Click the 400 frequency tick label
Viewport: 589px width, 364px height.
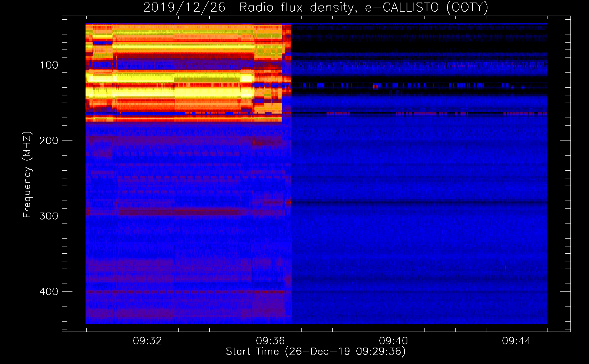(x=49, y=292)
